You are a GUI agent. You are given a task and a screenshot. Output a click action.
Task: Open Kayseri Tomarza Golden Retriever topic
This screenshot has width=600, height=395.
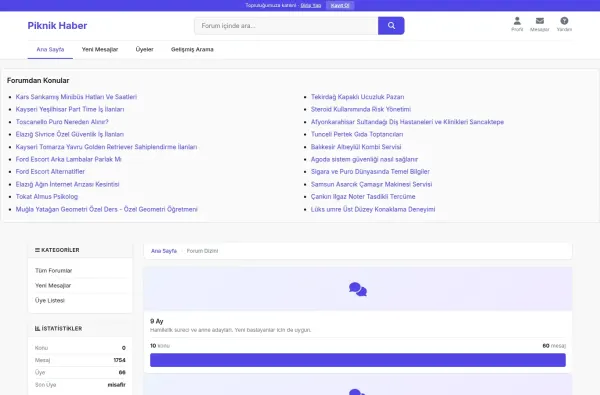(106, 147)
